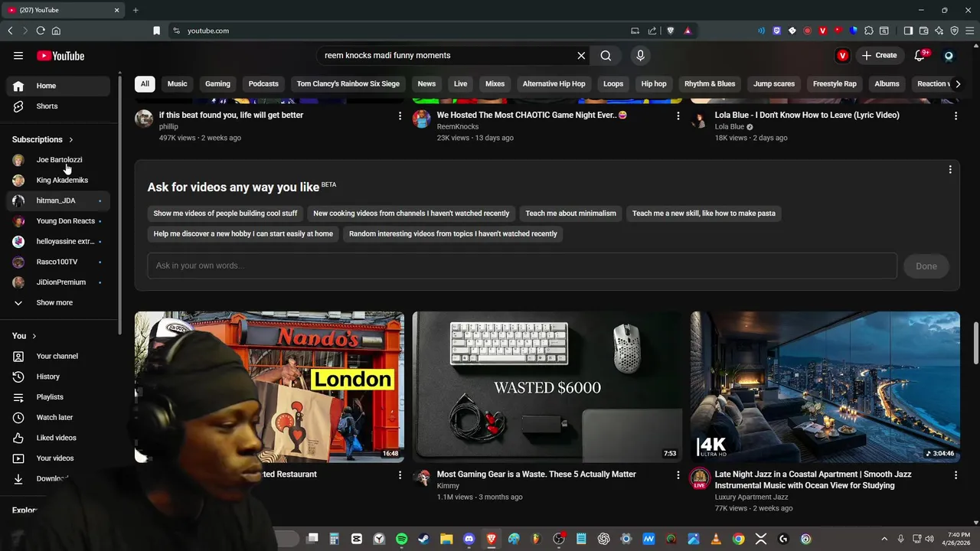Expand the Subscriptions section chevron
Viewport: 980px width, 551px height.
point(71,139)
